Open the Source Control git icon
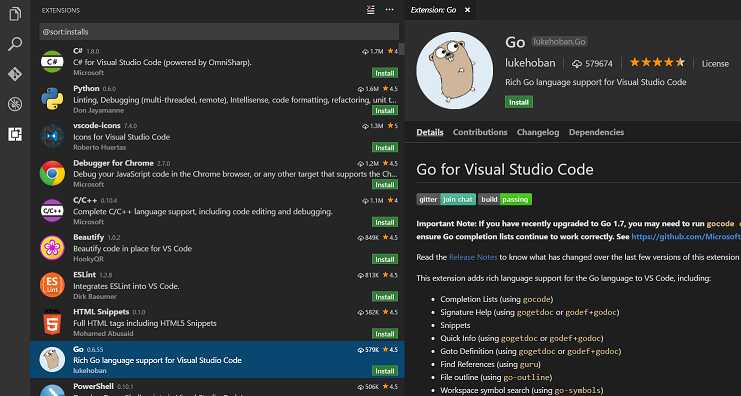Viewport: 741px width, 396px height. click(x=15, y=74)
